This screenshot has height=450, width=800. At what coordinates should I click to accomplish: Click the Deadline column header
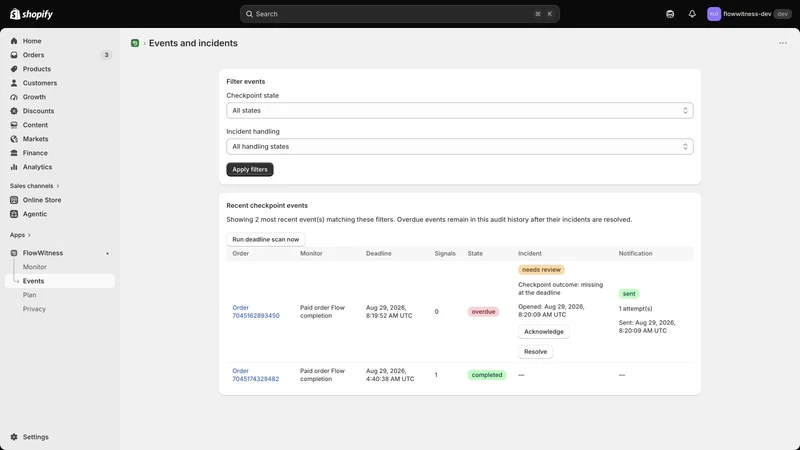coord(379,254)
